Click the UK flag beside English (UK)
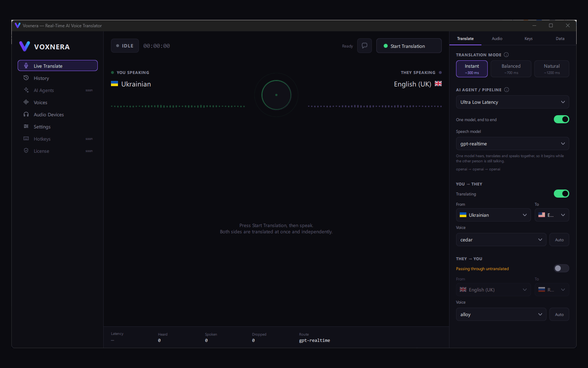 click(x=438, y=84)
